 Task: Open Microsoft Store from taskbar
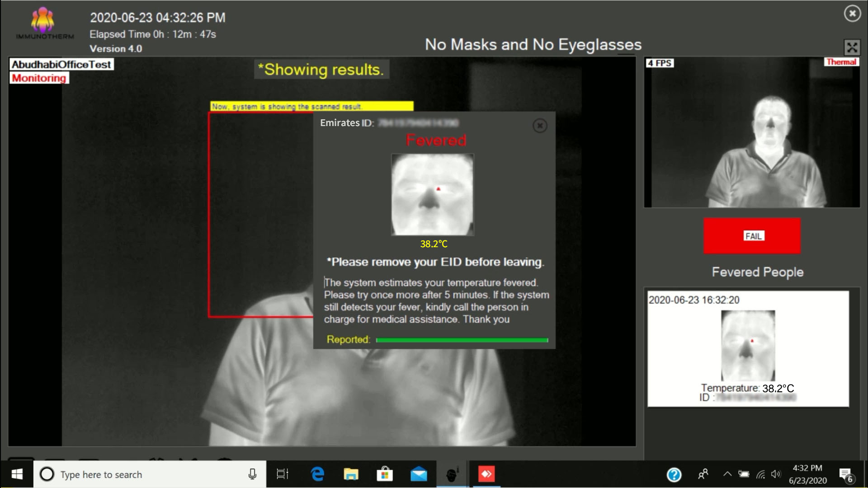point(385,474)
